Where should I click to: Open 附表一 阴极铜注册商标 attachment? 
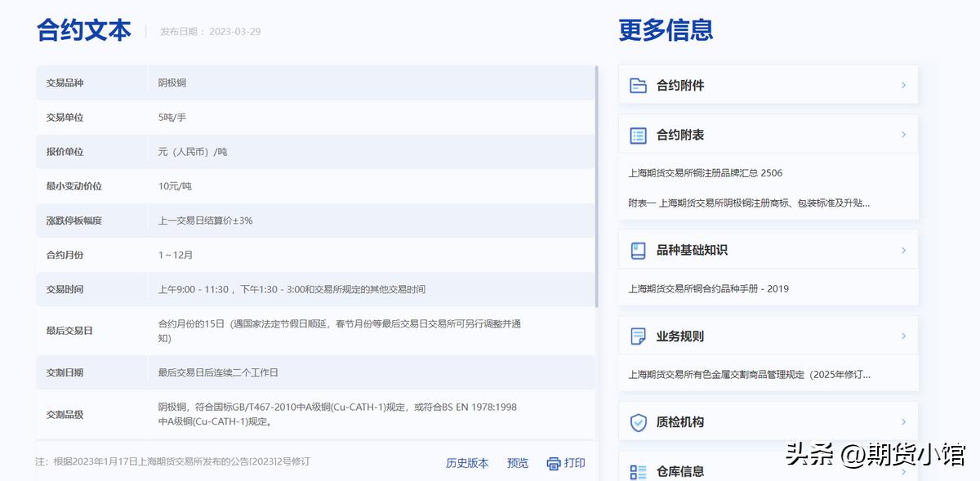[750, 202]
